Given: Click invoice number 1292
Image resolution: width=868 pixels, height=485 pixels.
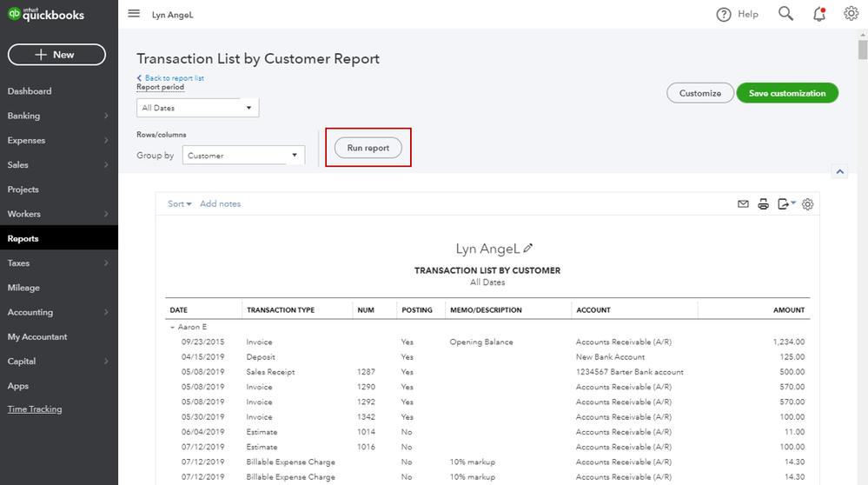Looking at the screenshot, I should coord(366,402).
